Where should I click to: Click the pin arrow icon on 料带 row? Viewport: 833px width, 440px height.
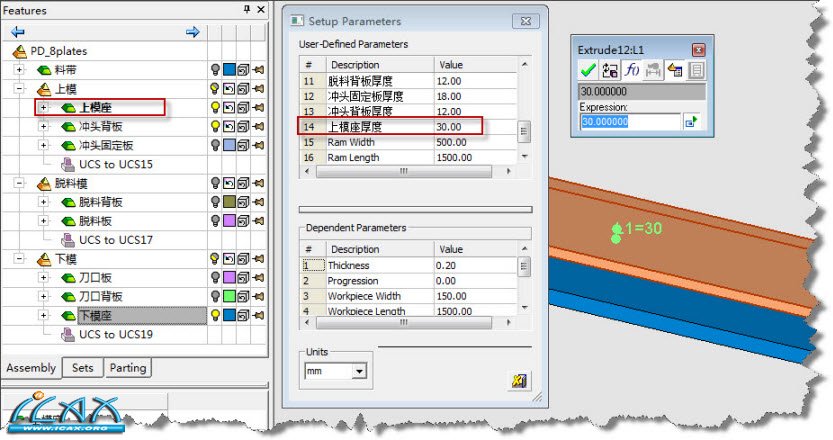[x=258, y=70]
